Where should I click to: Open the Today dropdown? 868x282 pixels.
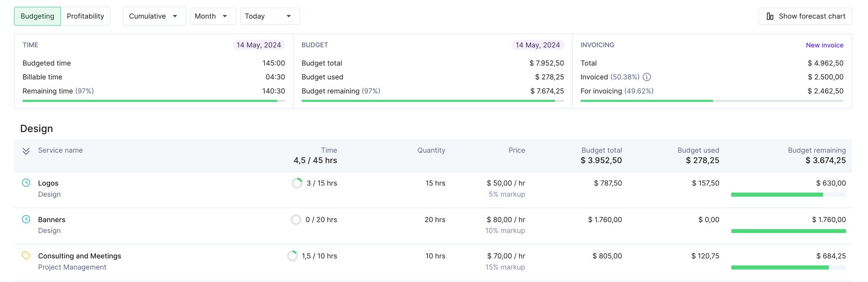[x=270, y=16]
